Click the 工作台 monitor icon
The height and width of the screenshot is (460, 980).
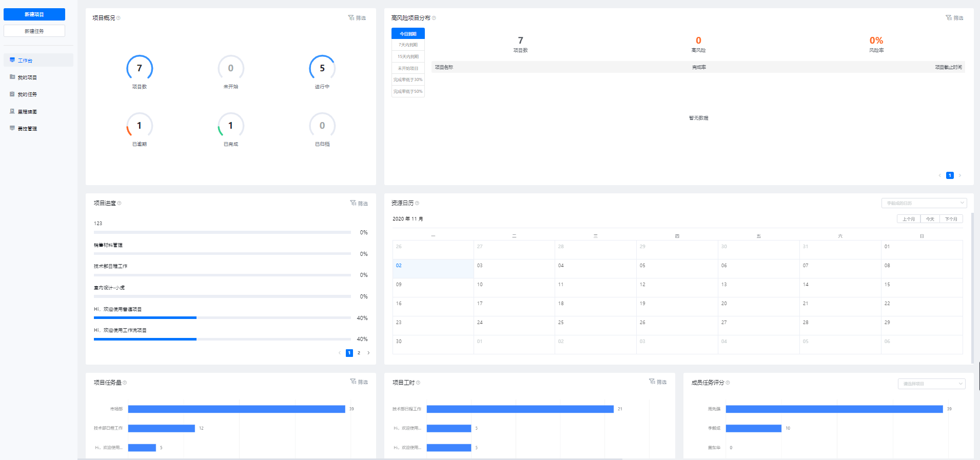pos(12,60)
